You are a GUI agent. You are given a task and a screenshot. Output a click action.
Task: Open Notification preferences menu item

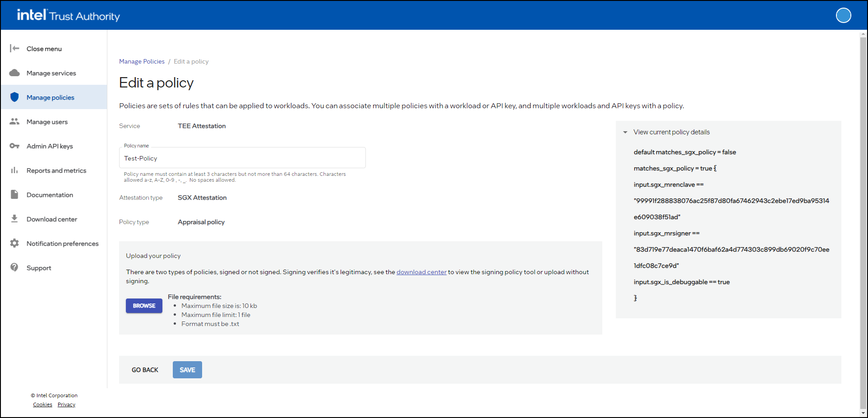coord(54,243)
